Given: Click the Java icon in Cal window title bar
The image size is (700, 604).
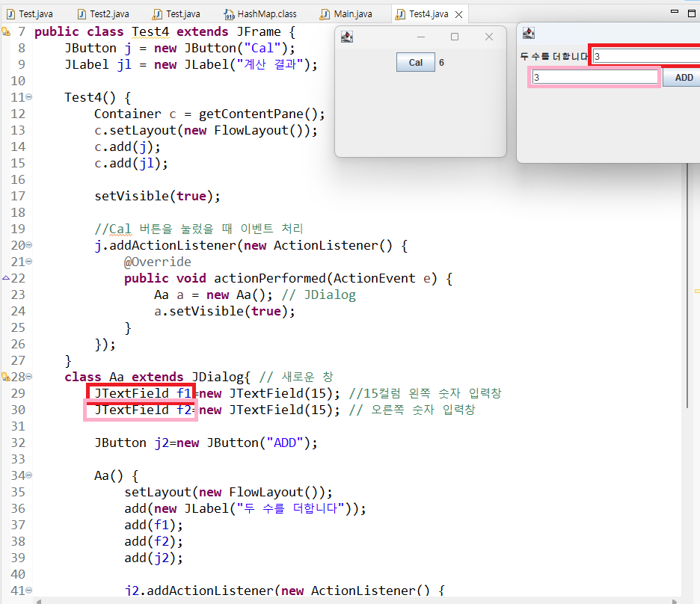Looking at the screenshot, I should point(347,37).
